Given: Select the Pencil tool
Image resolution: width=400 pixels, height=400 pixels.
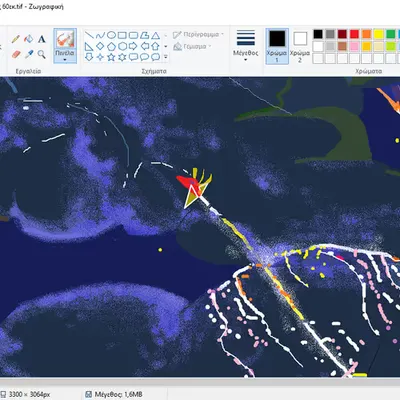Looking at the screenshot, I should click(15, 39).
